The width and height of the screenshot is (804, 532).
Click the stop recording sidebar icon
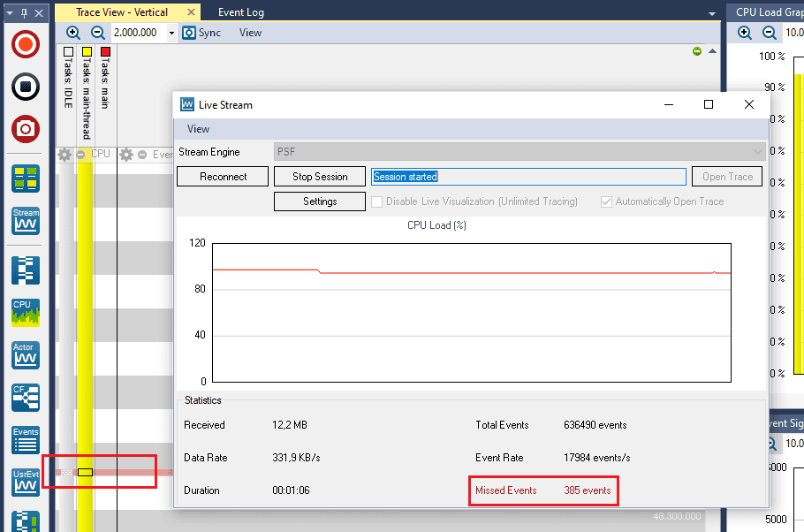point(25,87)
